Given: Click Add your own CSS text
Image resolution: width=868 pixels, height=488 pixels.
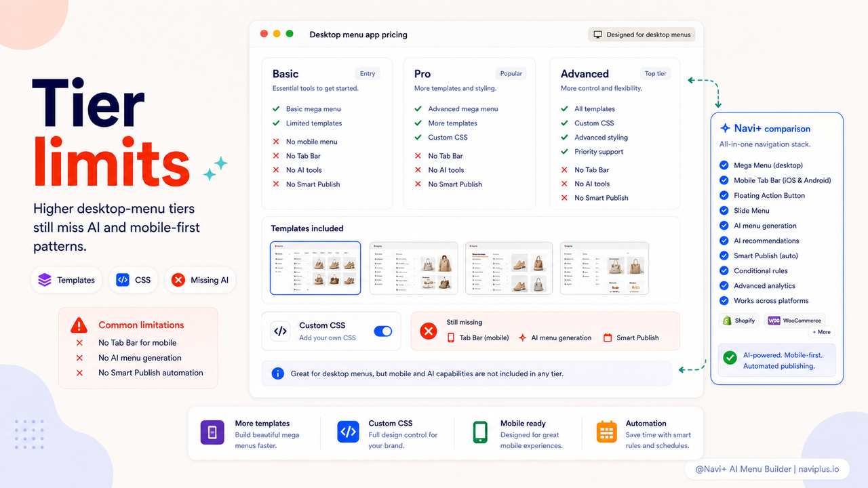Looking at the screenshot, I should (x=328, y=338).
